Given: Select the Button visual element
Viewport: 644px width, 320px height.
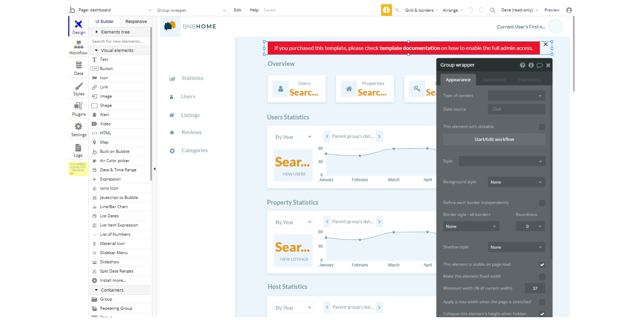Looking at the screenshot, I should 120,69.
